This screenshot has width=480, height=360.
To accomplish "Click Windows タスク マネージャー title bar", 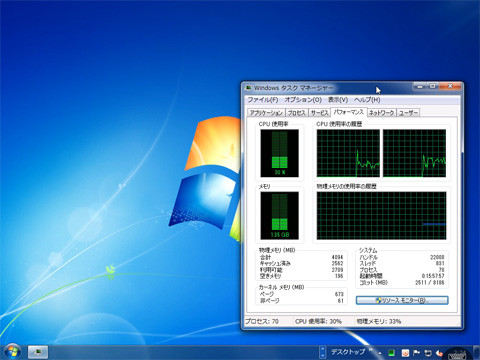I will (293, 88).
